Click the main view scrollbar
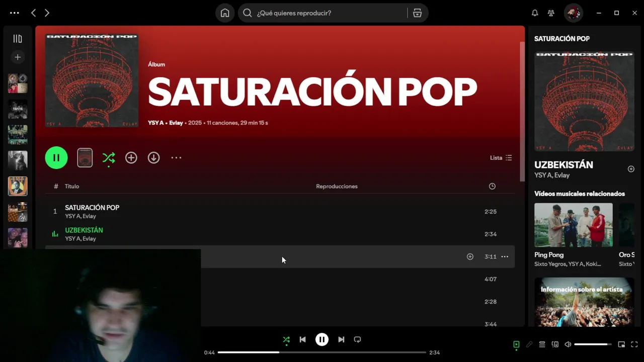The width and height of the screenshot is (644, 362). pyautogui.click(x=522, y=111)
